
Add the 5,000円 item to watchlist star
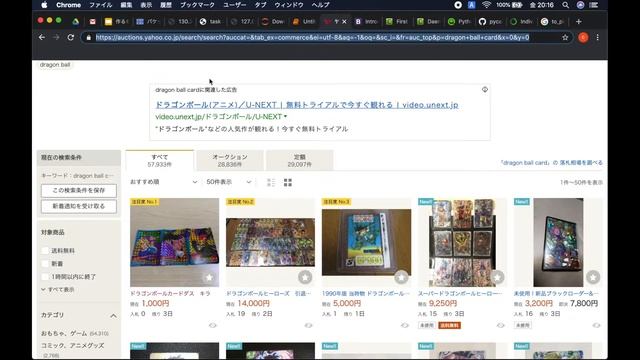(x=401, y=278)
